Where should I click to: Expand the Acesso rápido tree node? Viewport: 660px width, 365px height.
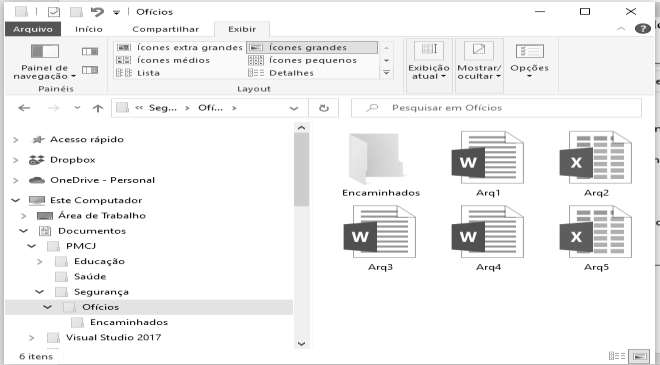[x=16, y=140]
